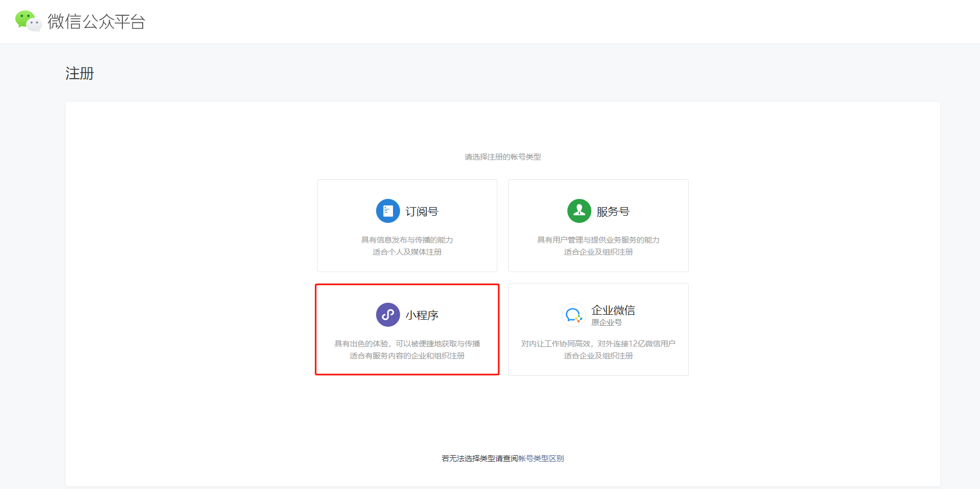Click the 注册 page heading
Screen dimensions: 980x489
point(80,73)
